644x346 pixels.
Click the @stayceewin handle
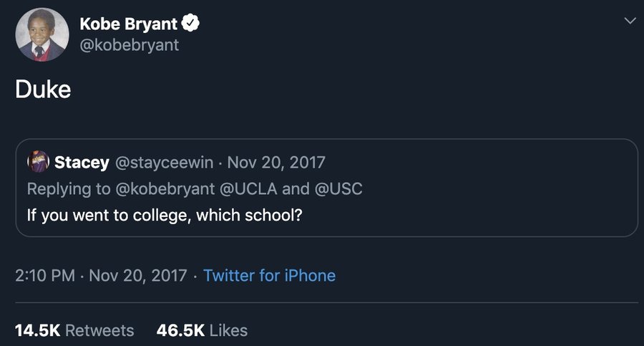pos(164,163)
